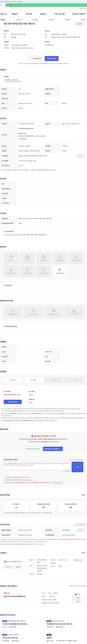The image size is (87, 644).
Task: Open the 취업지원 menu
Action: tap(29, 14)
